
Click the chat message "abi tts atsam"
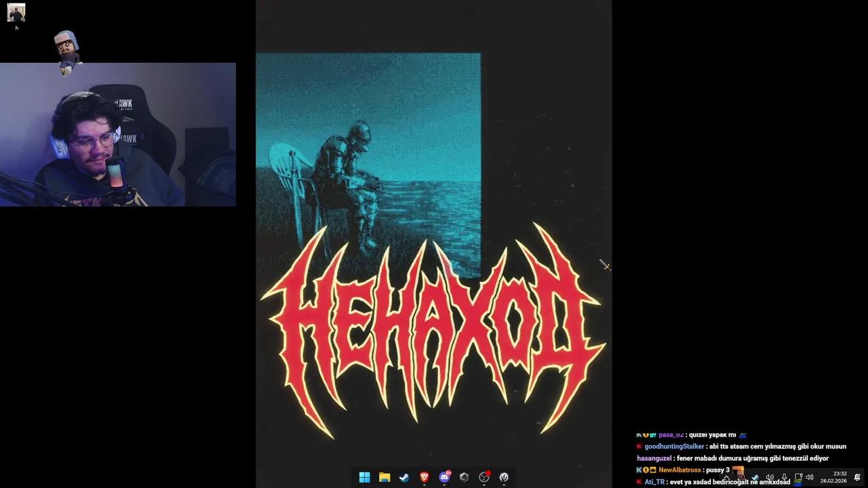point(778,447)
